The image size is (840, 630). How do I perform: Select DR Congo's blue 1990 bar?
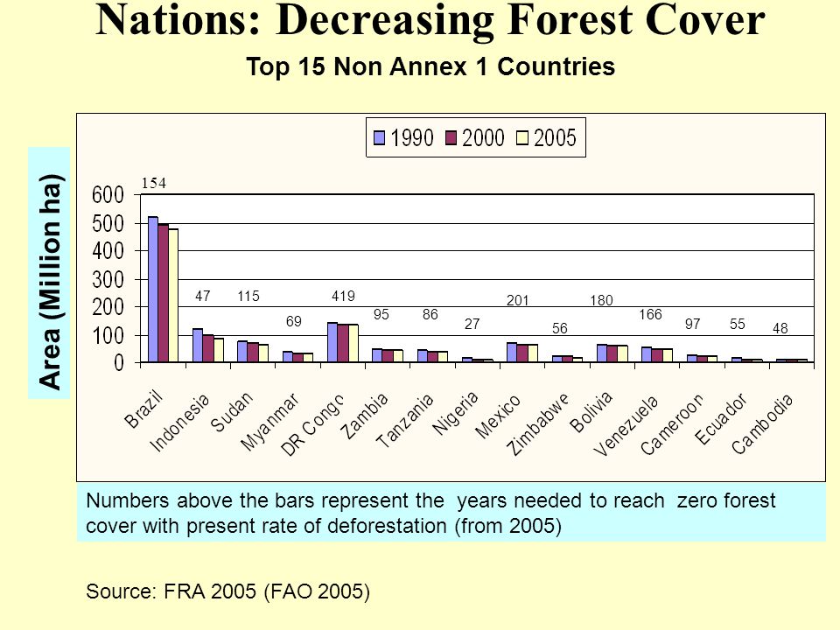point(332,343)
